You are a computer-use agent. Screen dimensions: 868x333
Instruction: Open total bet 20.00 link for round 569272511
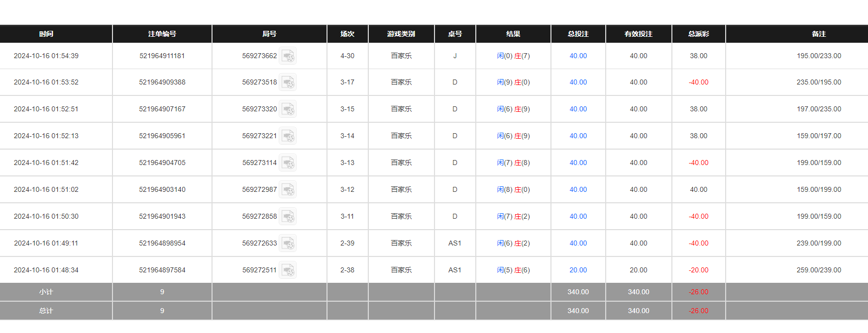pos(578,270)
